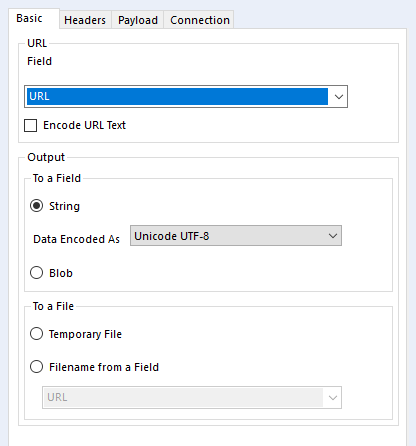The height and width of the screenshot is (446, 416).
Task: Open the Data Encoded As dropdown arrow
Action: coord(333,236)
